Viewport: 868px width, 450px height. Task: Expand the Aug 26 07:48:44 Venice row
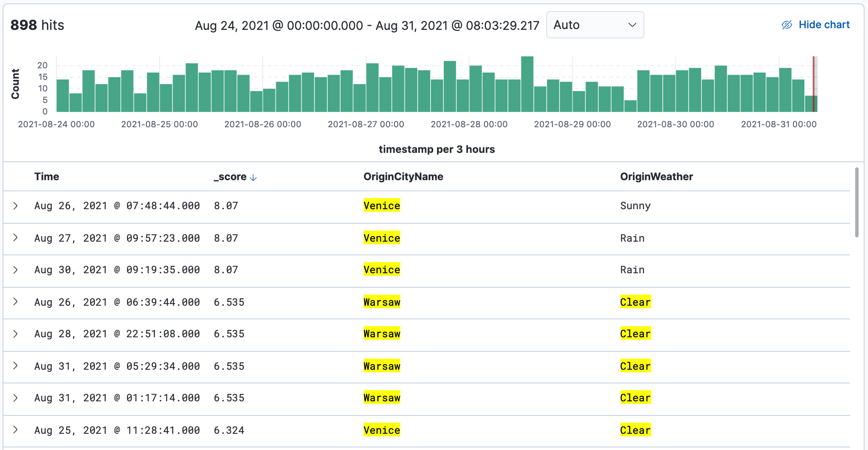pyautogui.click(x=16, y=206)
